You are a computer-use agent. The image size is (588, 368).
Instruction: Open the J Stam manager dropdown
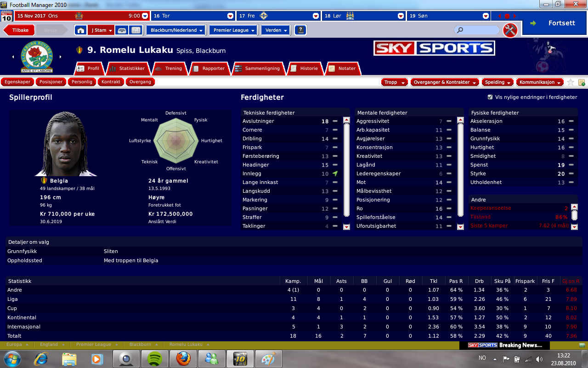point(101,30)
